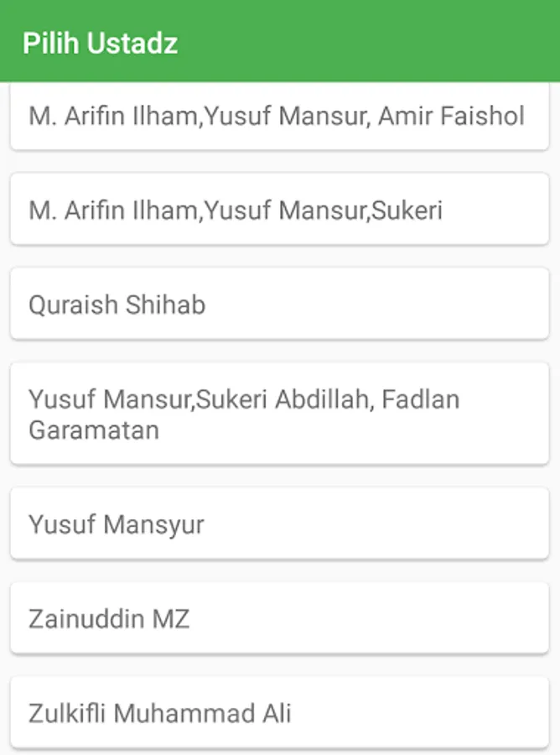
Task: Click the word Sukeri in second card
Action: pyautogui.click(x=407, y=210)
